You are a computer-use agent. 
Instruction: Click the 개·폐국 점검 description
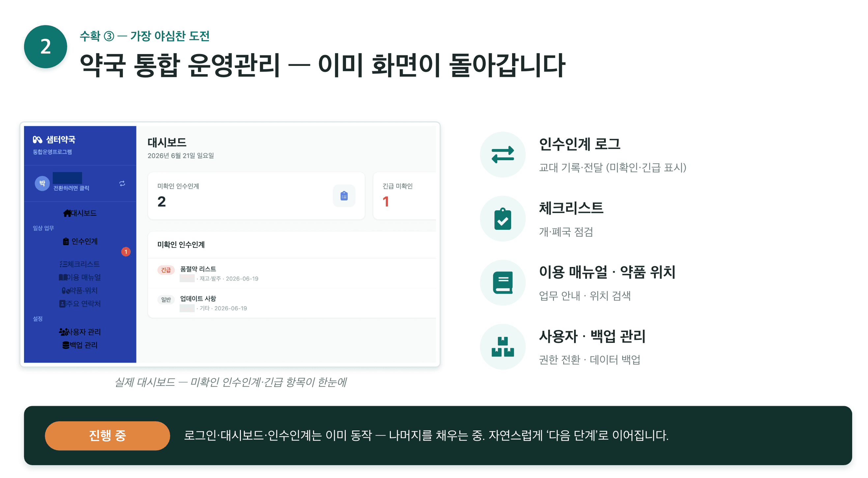[x=566, y=232]
